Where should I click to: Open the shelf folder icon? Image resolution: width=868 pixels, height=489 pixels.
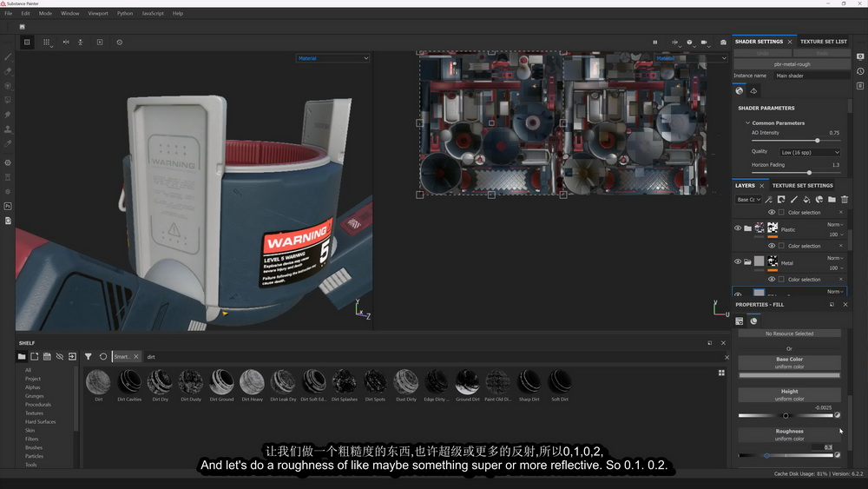(22, 357)
